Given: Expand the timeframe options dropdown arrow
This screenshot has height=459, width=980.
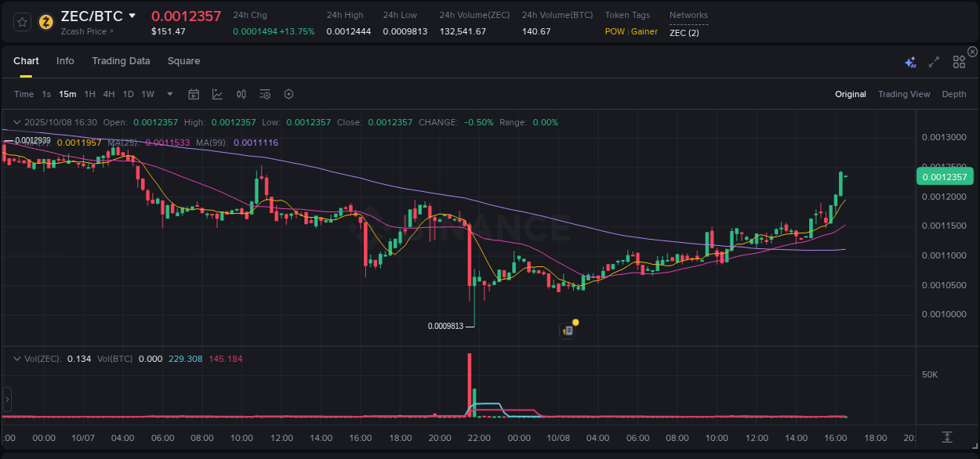Looking at the screenshot, I should (169, 94).
